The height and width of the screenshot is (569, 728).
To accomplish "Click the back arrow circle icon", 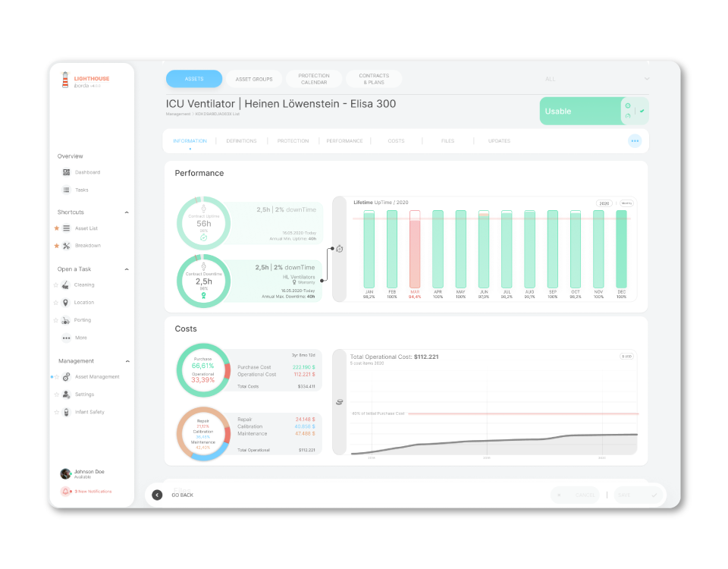I will click(158, 495).
